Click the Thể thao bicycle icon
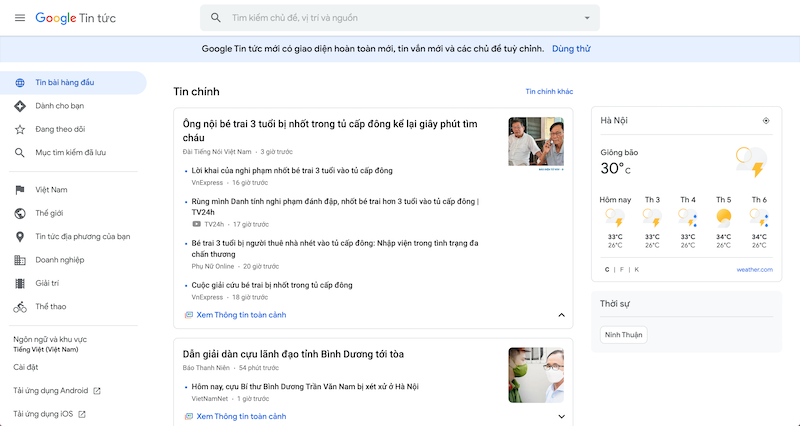800x426 pixels. (20, 307)
